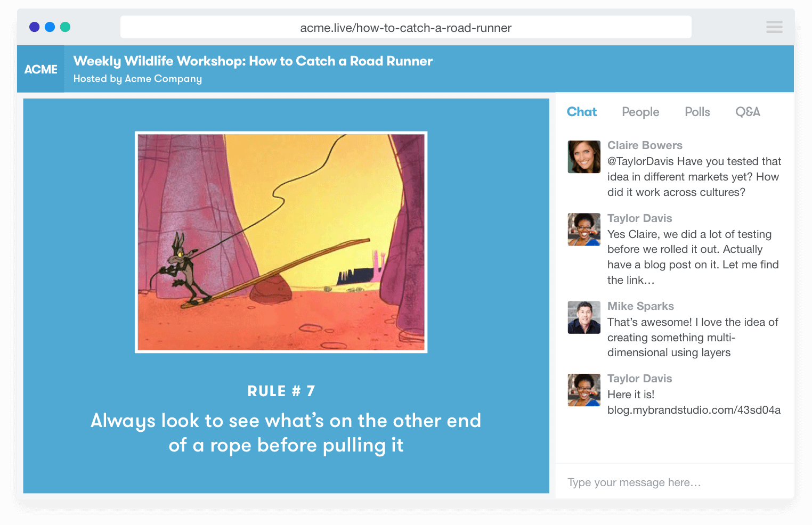Click Taylor Davis' avatar beside "Yes Claire" message
Viewport: 812px width, 525px height.
[584, 229]
